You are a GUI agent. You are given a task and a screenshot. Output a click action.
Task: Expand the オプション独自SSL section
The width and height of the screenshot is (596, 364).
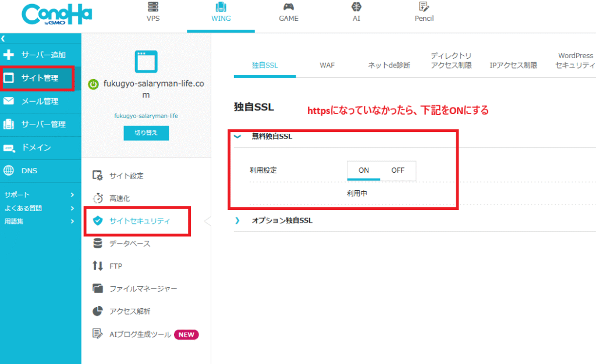coord(237,221)
